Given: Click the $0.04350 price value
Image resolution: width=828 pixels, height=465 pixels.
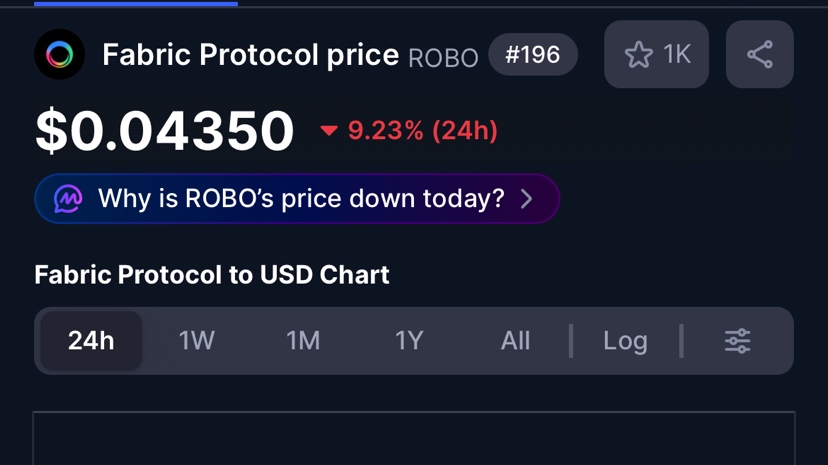Looking at the screenshot, I should [165, 131].
